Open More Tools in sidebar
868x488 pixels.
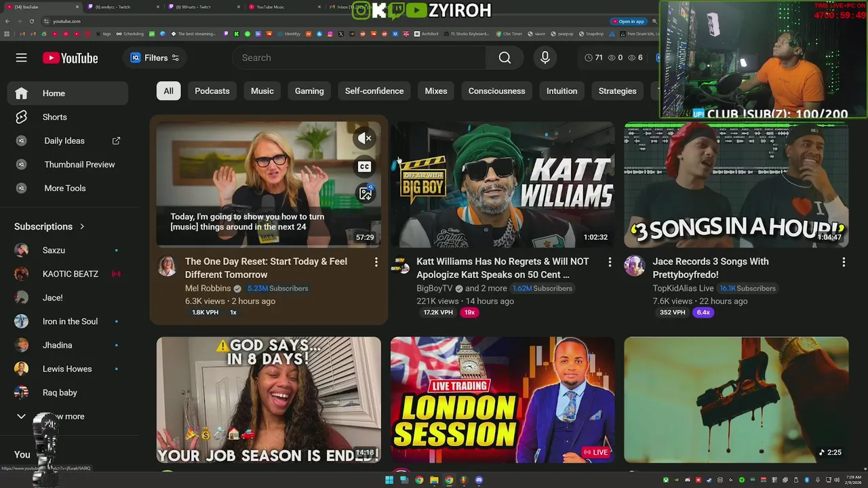click(67, 188)
